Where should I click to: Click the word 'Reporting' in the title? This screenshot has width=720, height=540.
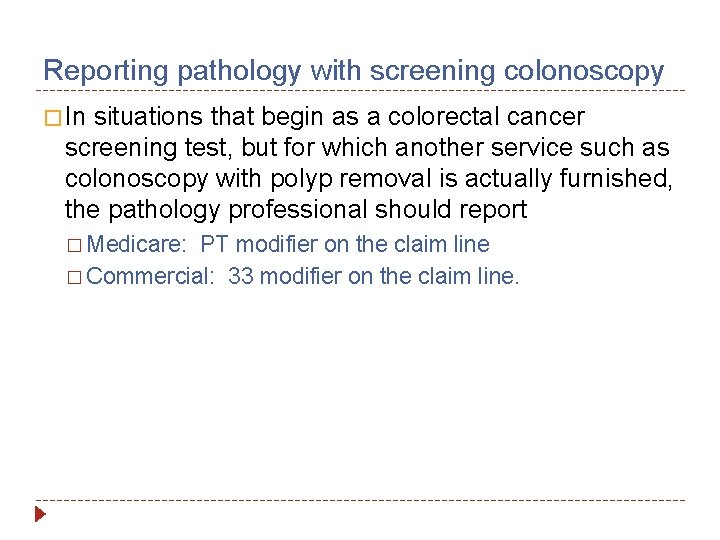(x=107, y=71)
